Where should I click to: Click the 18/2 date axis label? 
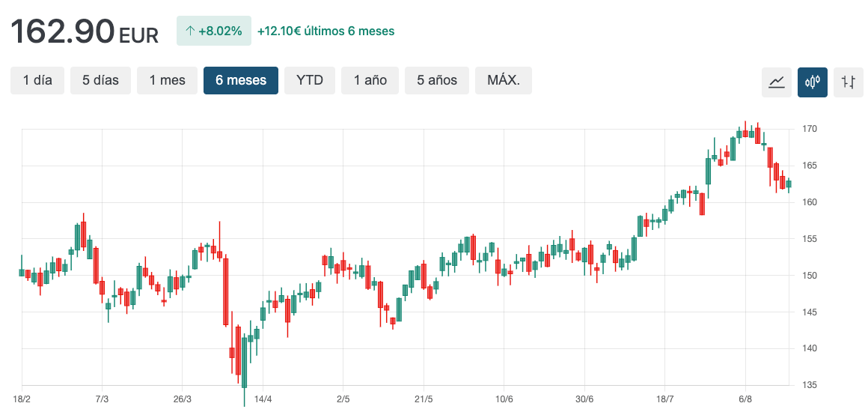(x=22, y=400)
